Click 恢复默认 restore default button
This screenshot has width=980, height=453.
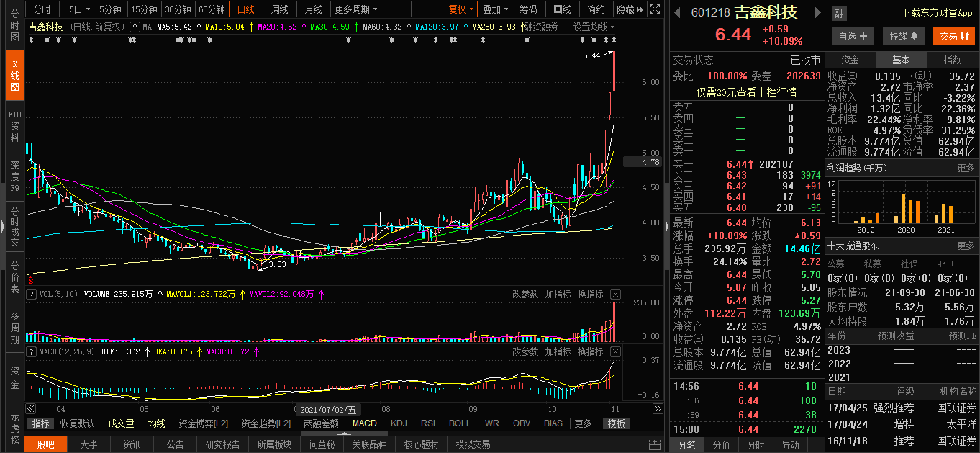pyautogui.click(x=77, y=423)
